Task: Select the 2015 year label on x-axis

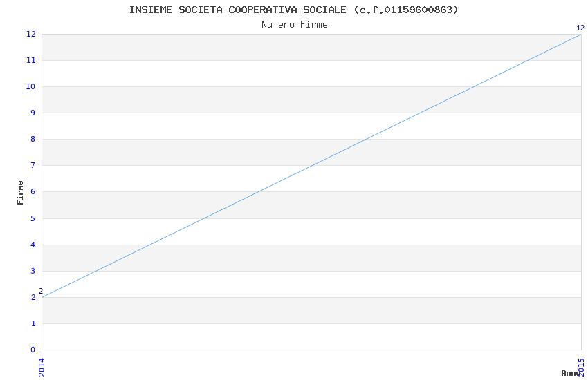Action: coord(582,368)
